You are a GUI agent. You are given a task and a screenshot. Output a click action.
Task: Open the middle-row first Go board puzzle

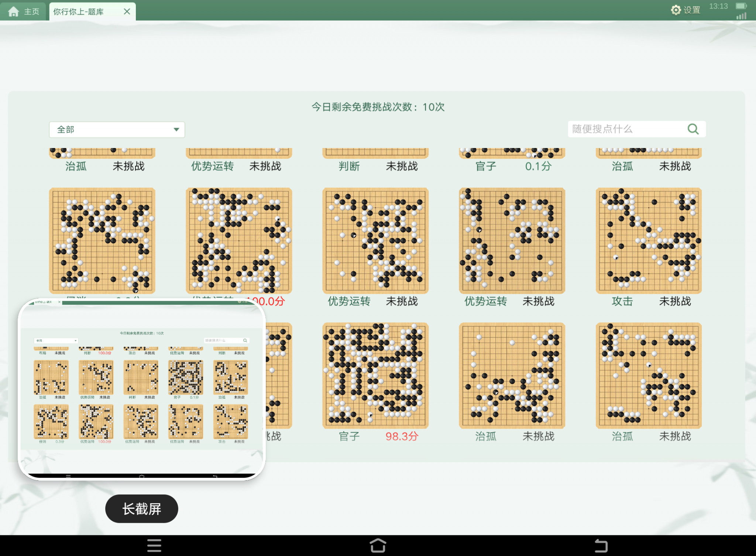coord(102,241)
